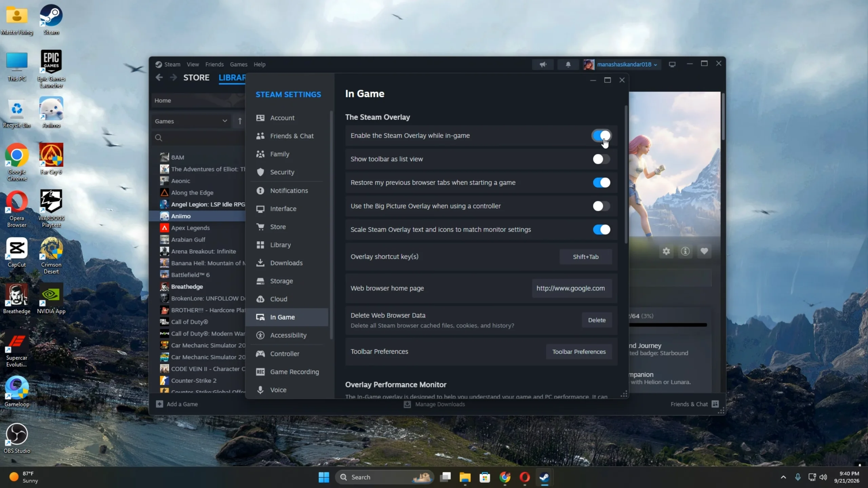Click the Windows taskbar Search box
This screenshot has width=868, height=488.
coord(385,477)
